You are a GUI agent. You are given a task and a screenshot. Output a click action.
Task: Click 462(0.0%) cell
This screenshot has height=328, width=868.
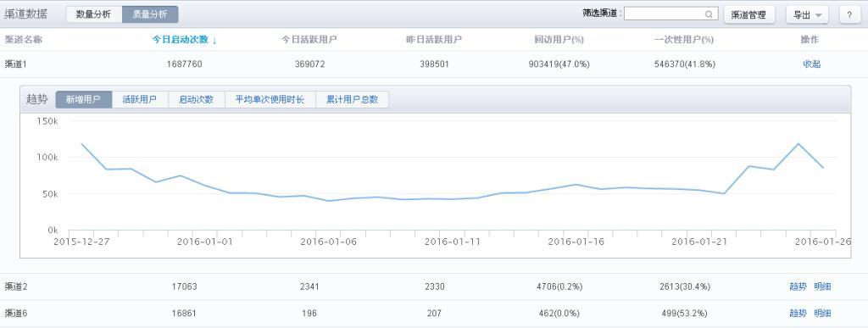[559, 313]
